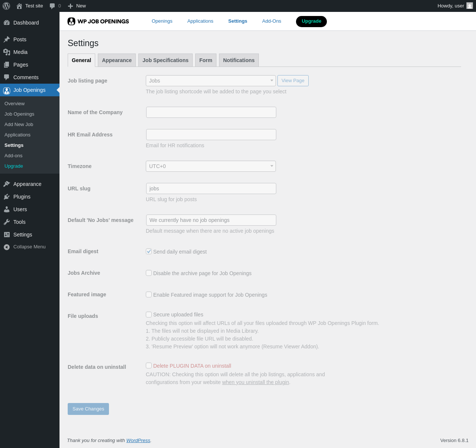Viewport: 476px width, 448px height.
Task: Click the Collapse Menu arrow icon
Action: (7, 247)
